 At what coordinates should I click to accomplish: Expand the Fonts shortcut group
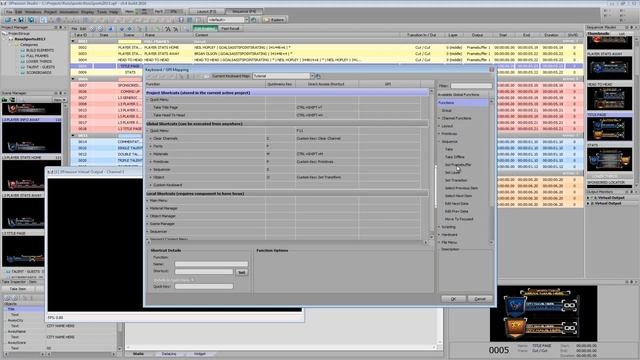click(151, 146)
